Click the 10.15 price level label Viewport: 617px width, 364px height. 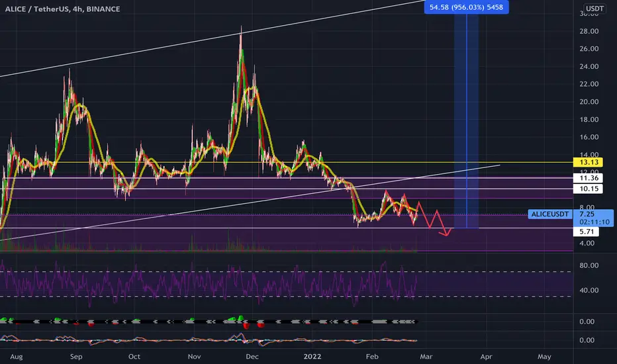[x=588, y=189]
